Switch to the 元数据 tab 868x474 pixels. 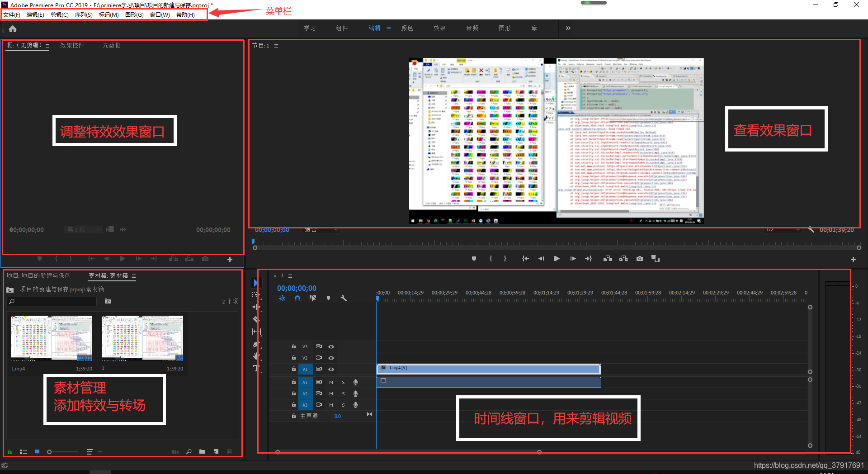(111, 46)
